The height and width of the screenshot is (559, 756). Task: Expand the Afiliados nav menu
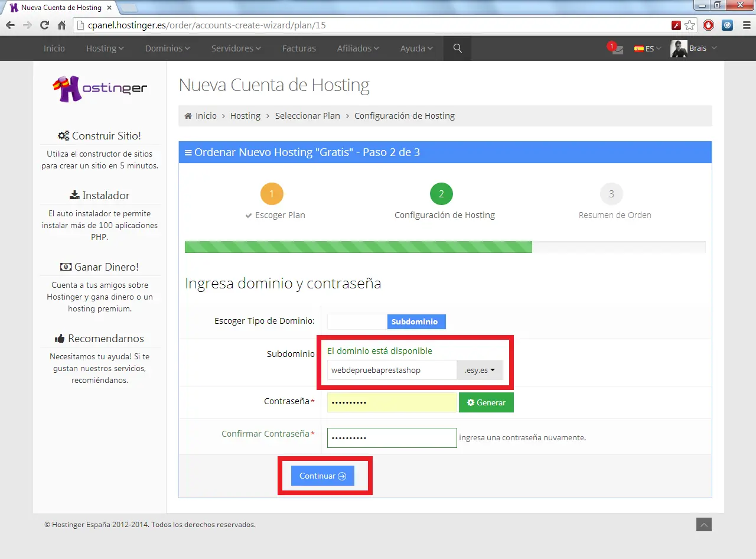(x=358, y=48)
